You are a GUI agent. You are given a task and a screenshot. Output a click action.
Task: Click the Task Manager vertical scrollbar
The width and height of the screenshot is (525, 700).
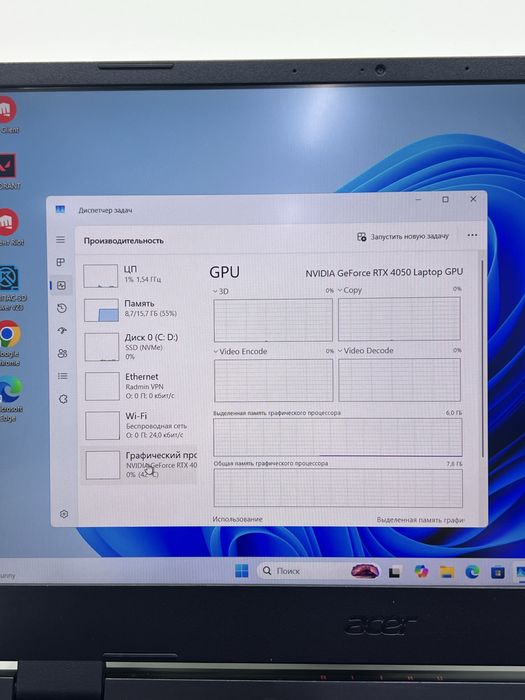pos(482,357)
